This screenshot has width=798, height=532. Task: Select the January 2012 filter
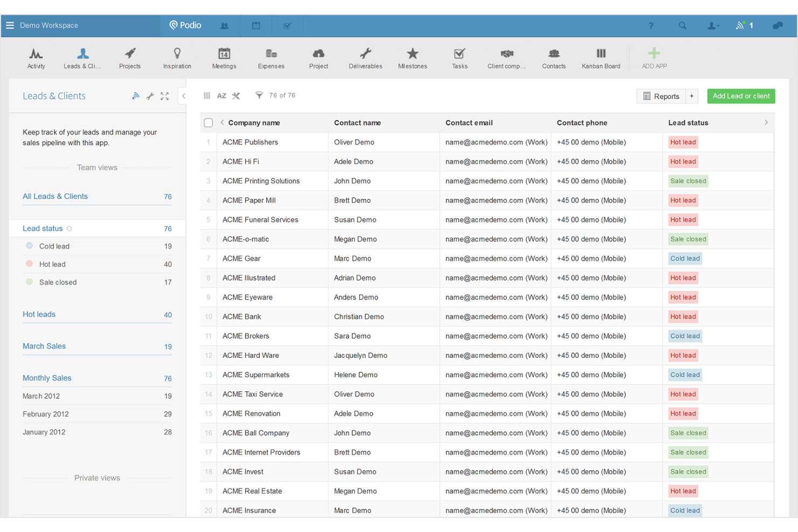98,432
